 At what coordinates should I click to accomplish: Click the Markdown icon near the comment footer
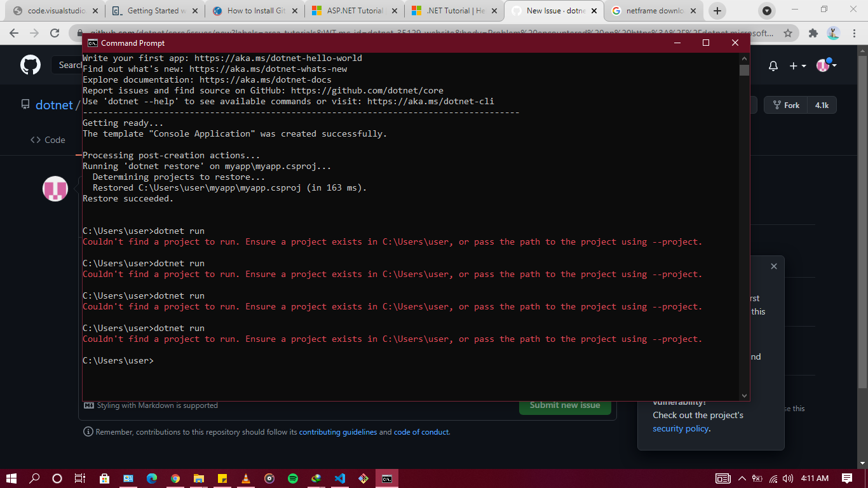point(88,405)
